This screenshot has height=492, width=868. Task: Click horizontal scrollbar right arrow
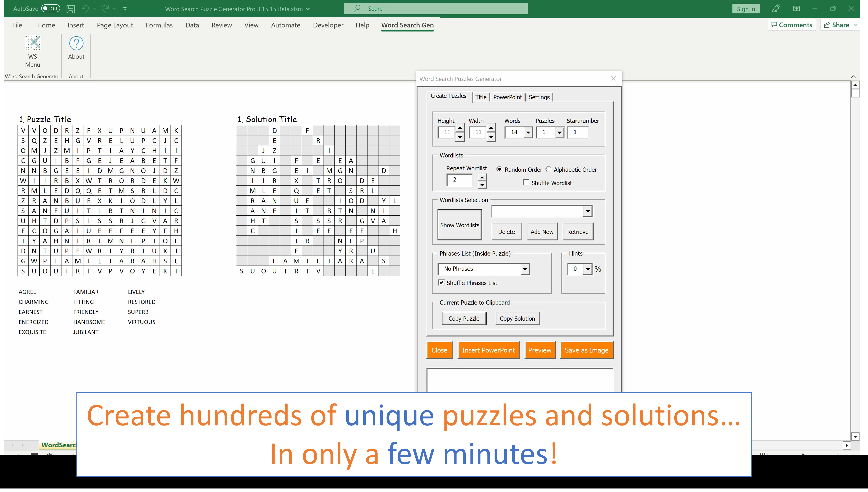pyautogui.click(x=847, y=445)
